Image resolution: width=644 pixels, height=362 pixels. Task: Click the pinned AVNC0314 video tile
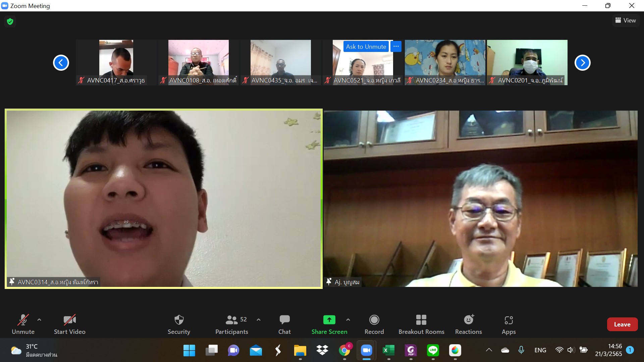coord(164,198)
